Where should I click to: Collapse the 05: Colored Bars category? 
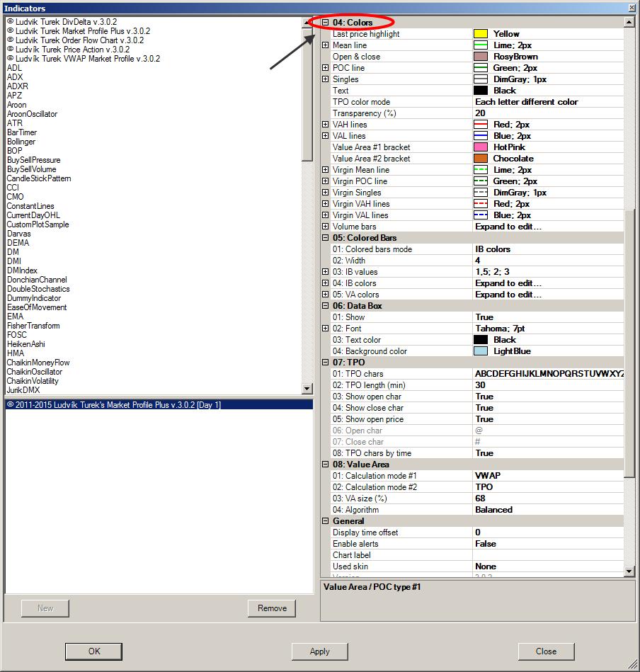325,237
